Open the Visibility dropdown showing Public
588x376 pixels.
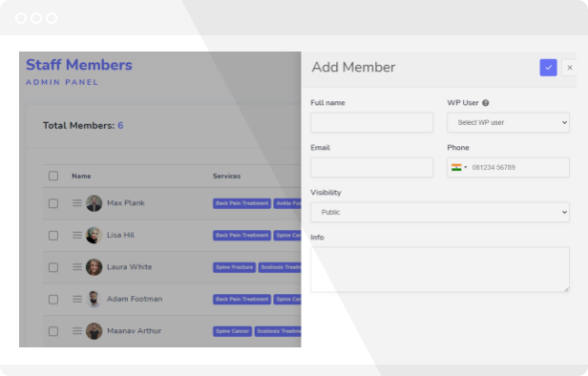point(440,212)
